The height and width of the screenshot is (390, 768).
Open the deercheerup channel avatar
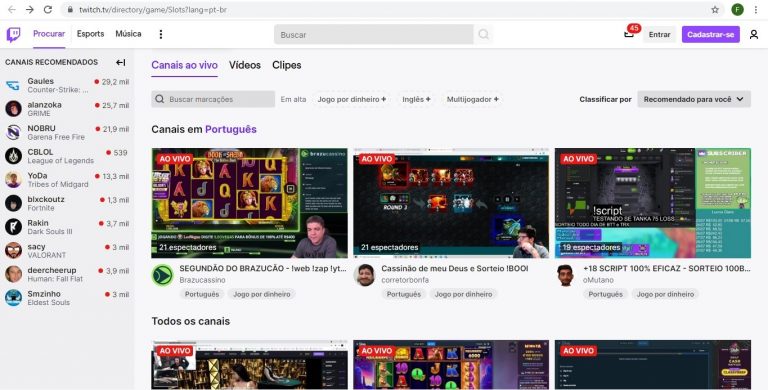[13, 274]
